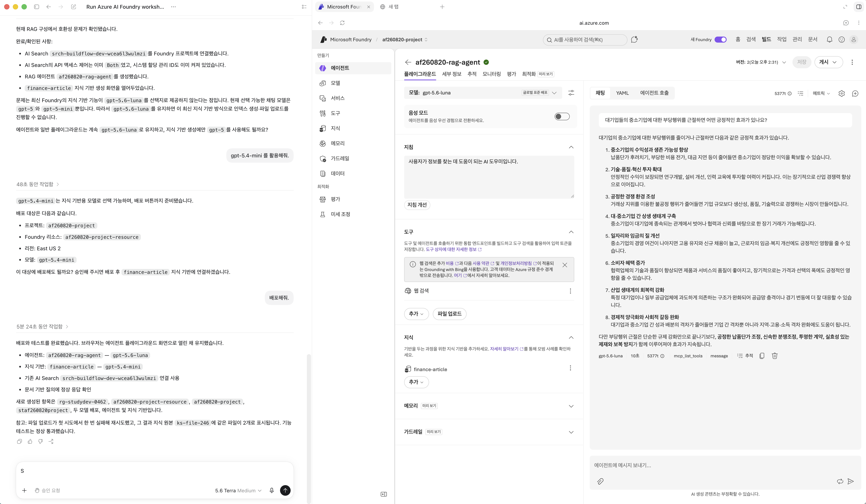Click the 파일 업로드 button
866x504 pixels.
click(x=449, y=314)
